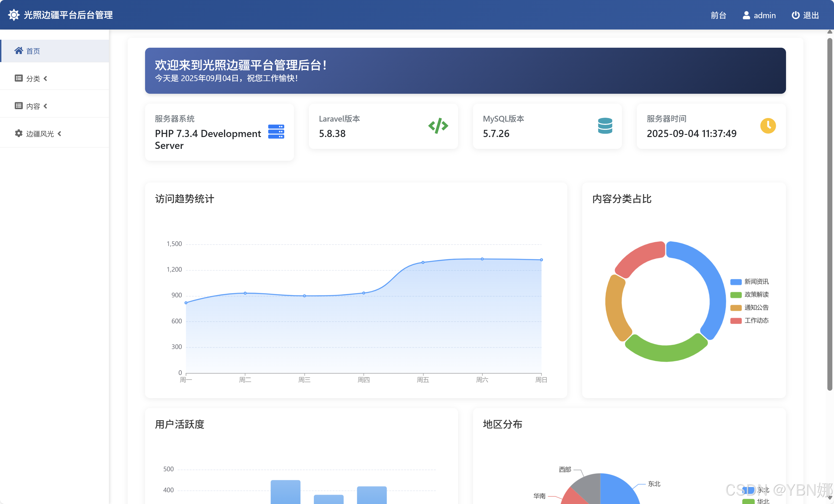The width and height of the screenshot is (834, 504).
Task: Click the green code brackets icon
Action: click(x=438, y=126)
